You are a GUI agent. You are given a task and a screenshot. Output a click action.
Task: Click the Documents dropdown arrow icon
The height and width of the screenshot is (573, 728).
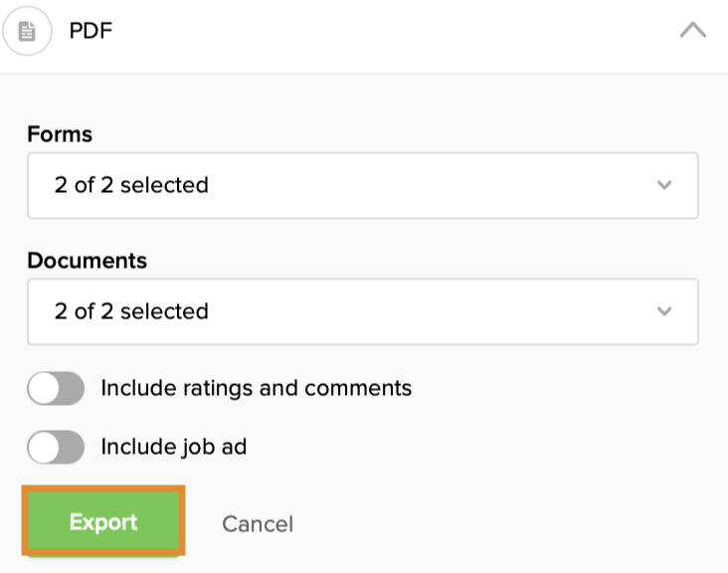coord(664,311)
